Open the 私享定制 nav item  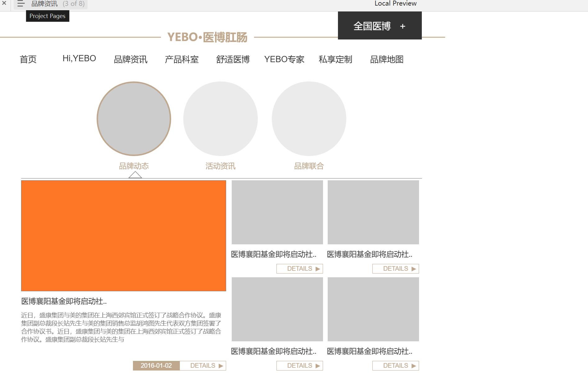[335, 59]
